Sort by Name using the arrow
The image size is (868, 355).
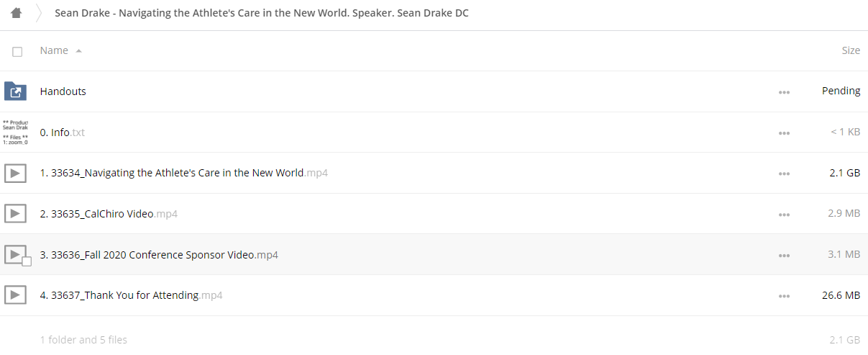[x=78, y=50]
